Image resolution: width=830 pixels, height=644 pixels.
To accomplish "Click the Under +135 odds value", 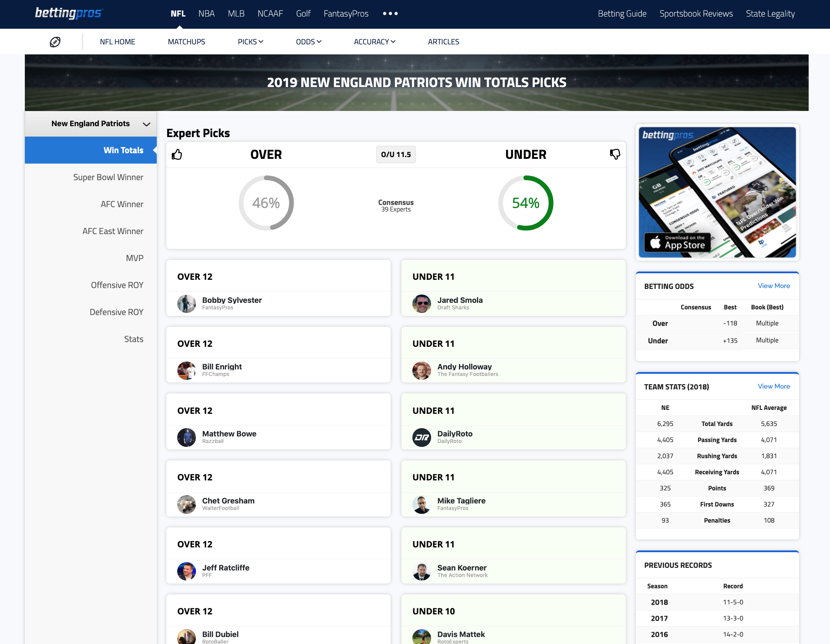I will point(730,341).
